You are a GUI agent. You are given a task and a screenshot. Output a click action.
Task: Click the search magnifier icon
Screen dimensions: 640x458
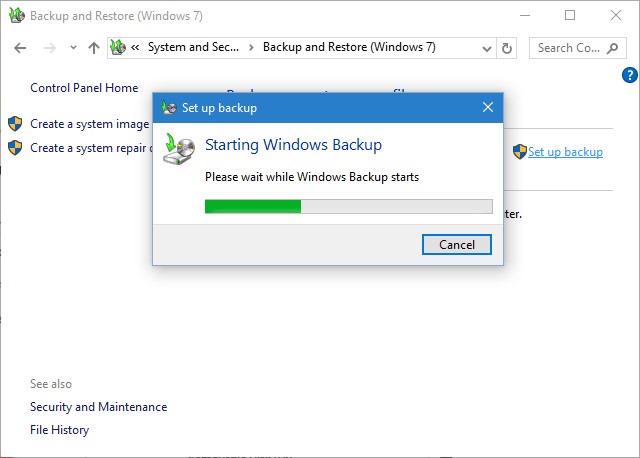(x=612, y=48)
